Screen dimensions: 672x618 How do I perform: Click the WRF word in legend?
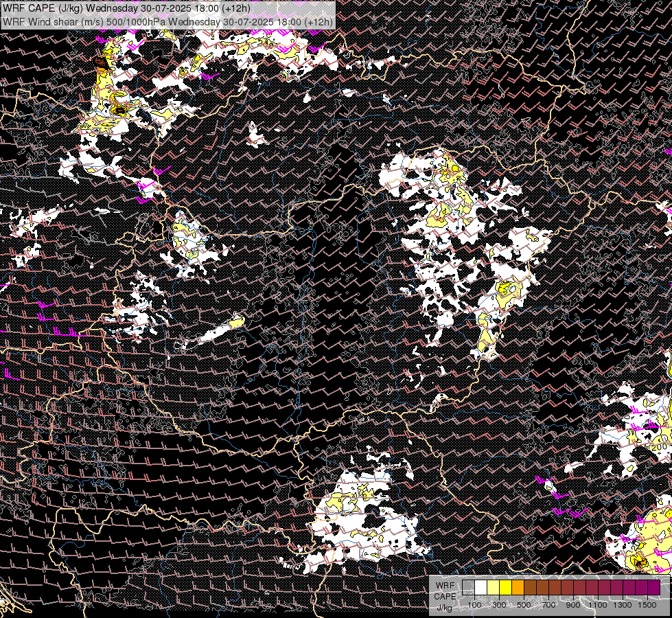coord(445,586)
